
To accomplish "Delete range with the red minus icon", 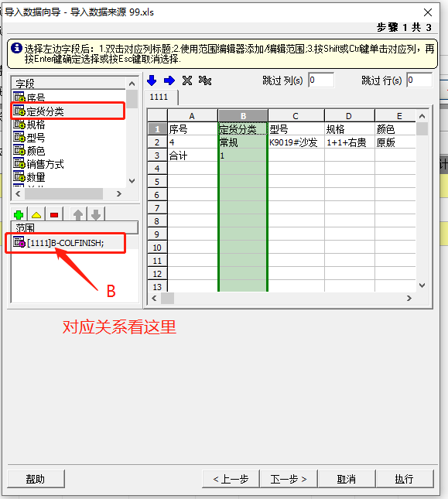I will click(54, 215).
